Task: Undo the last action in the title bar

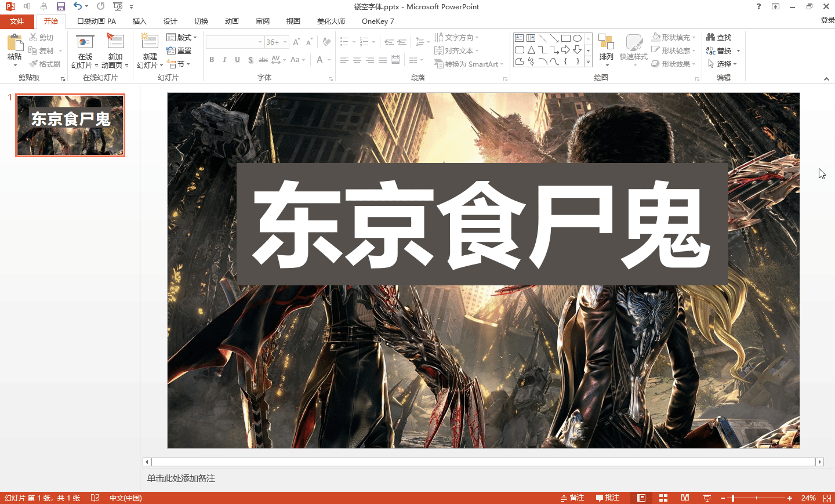Action: pyautogui.click(x=78, y=6)
